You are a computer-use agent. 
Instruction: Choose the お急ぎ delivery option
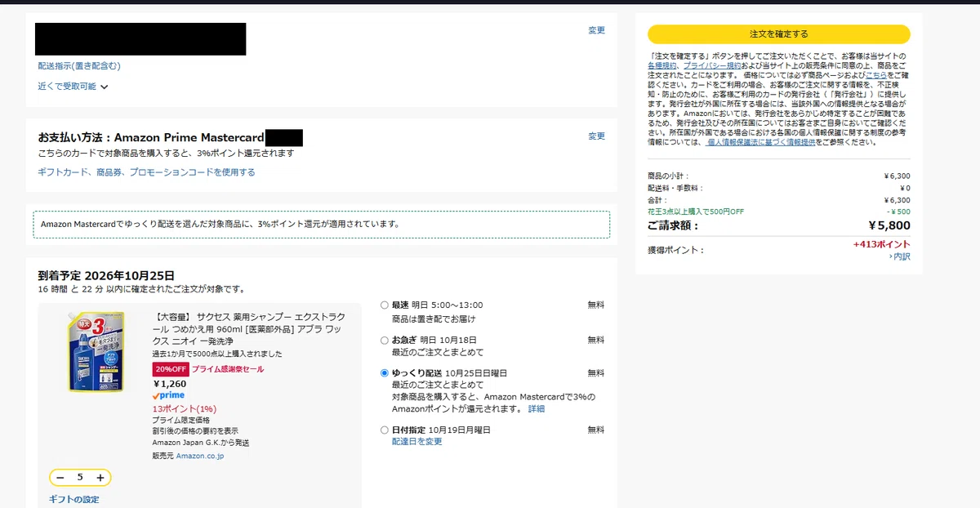385,340
